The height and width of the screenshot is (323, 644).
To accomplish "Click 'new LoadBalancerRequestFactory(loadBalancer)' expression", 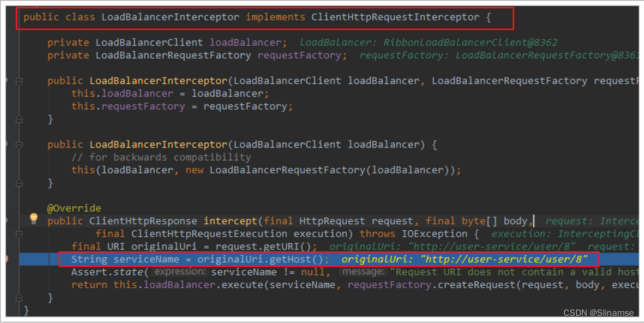I will [x=317, y=170].
